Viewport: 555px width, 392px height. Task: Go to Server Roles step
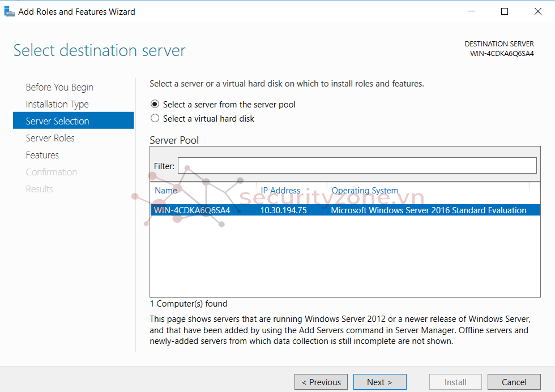50,138
